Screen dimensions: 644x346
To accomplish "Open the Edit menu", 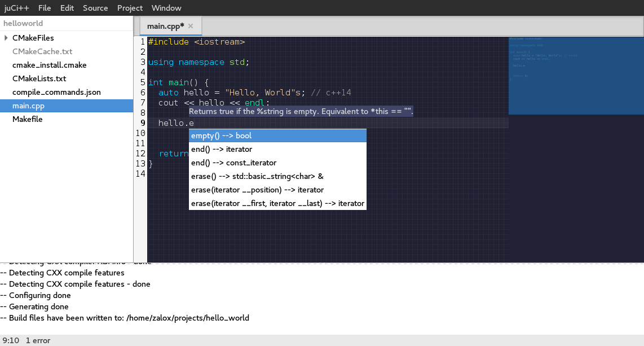I will pos(67,8).
